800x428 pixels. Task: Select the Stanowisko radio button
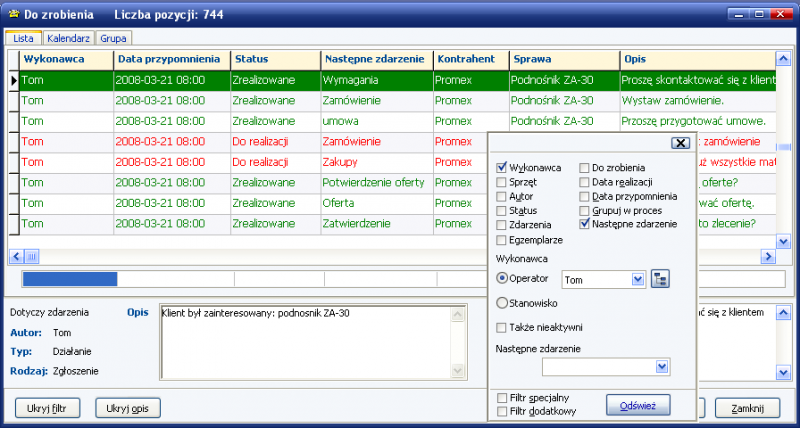click(502, 302)
